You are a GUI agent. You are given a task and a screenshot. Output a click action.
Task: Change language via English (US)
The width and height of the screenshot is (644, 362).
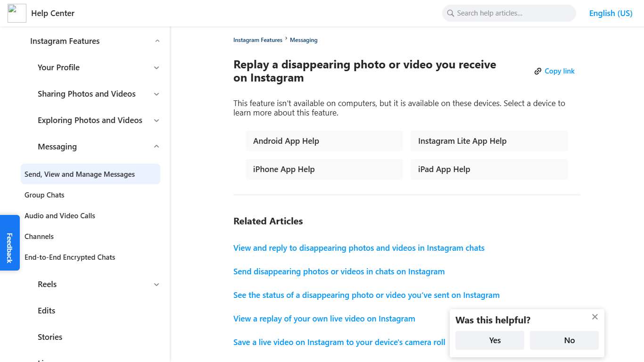click(x=611, y=13)
